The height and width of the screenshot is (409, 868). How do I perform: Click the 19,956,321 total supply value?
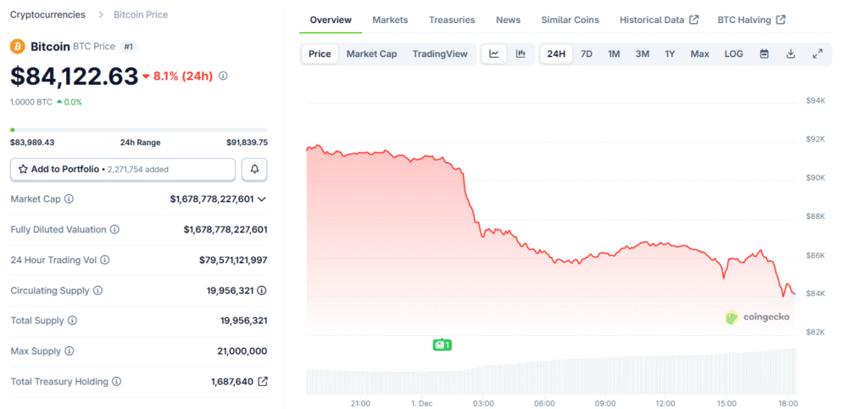click(244, 321)
